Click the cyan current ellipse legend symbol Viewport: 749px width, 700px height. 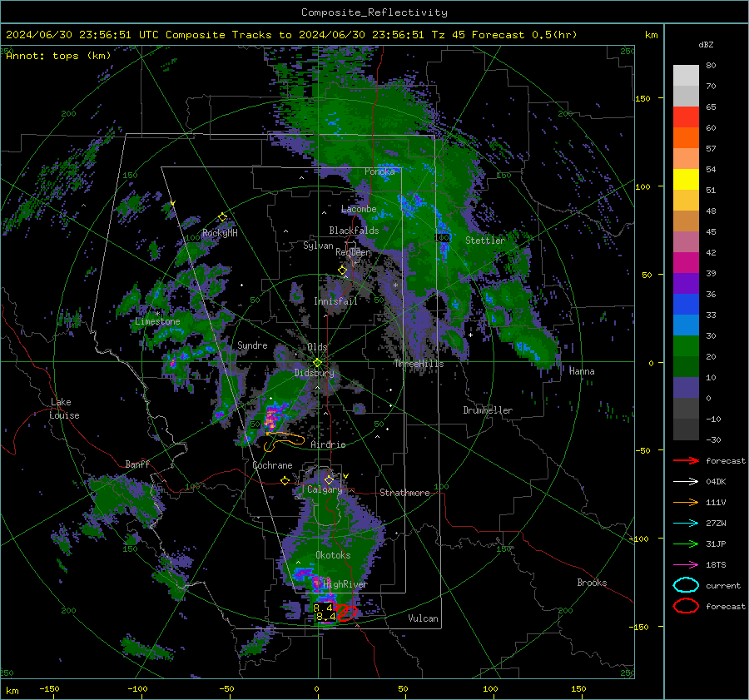click(x=686, y=585)
